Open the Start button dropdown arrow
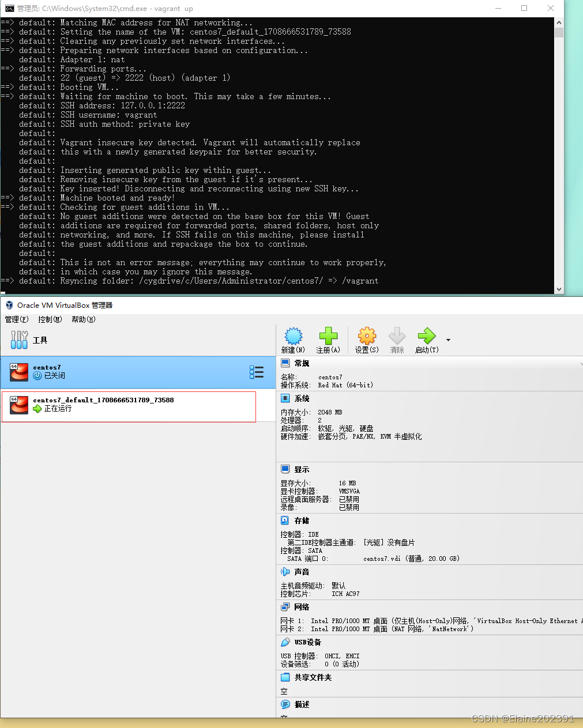 point(448,340)
